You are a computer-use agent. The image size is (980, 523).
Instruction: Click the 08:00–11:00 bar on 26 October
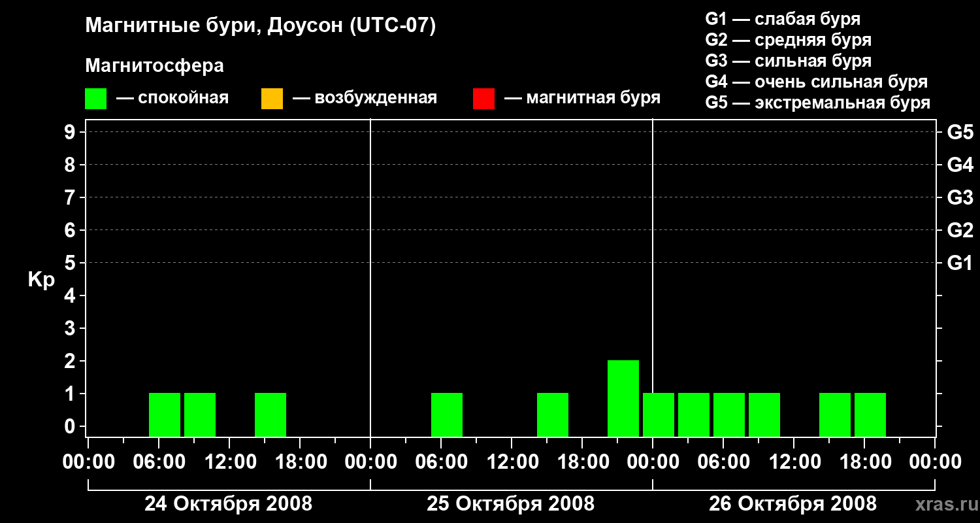pos(764,414)
